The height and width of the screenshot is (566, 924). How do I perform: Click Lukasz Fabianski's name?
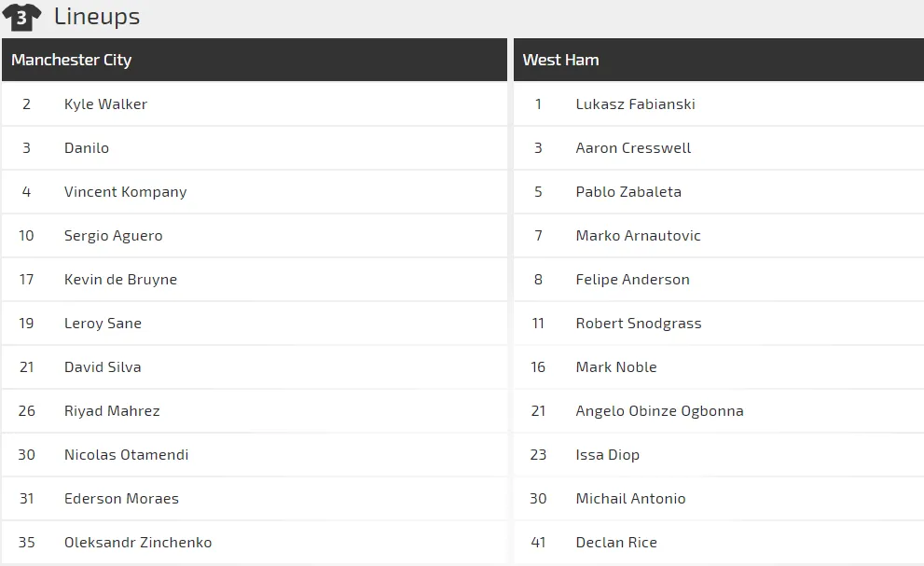[x=635, y=104]
